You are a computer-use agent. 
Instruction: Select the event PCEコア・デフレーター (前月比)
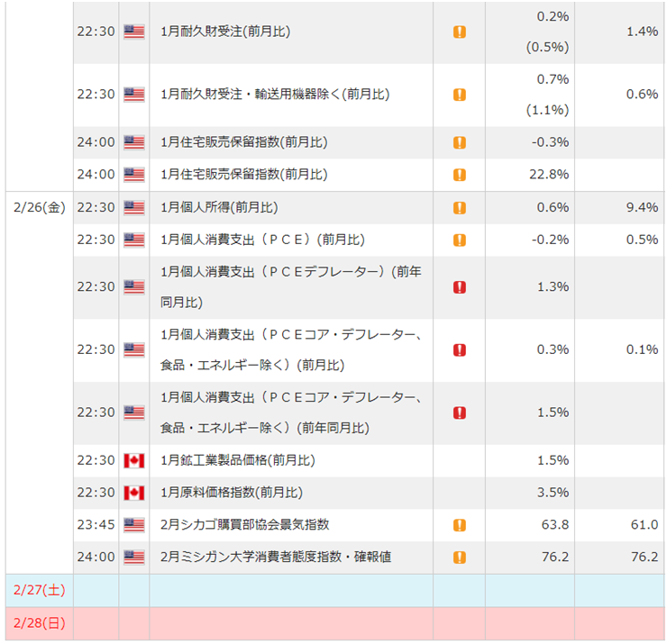(291, 349)
